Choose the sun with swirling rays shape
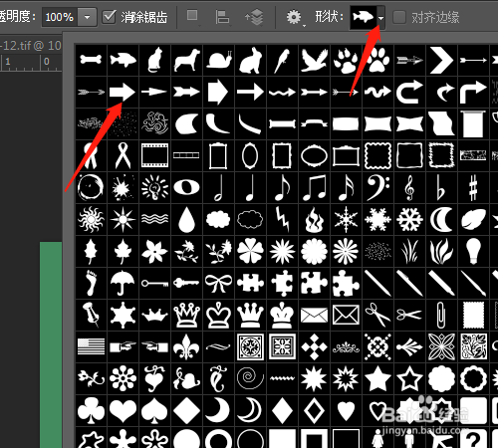Image resolution: width=498 pixels, height=448 pixels. pos(91,219)
